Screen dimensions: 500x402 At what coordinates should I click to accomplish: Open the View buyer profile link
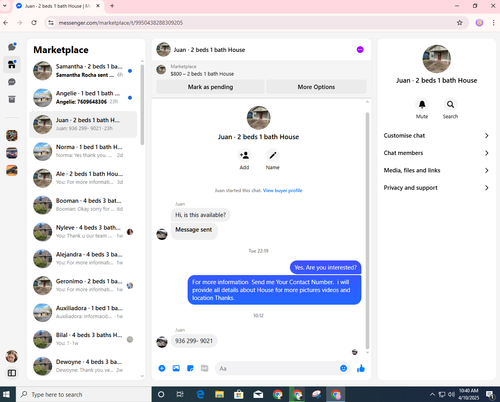pos(283,191)
